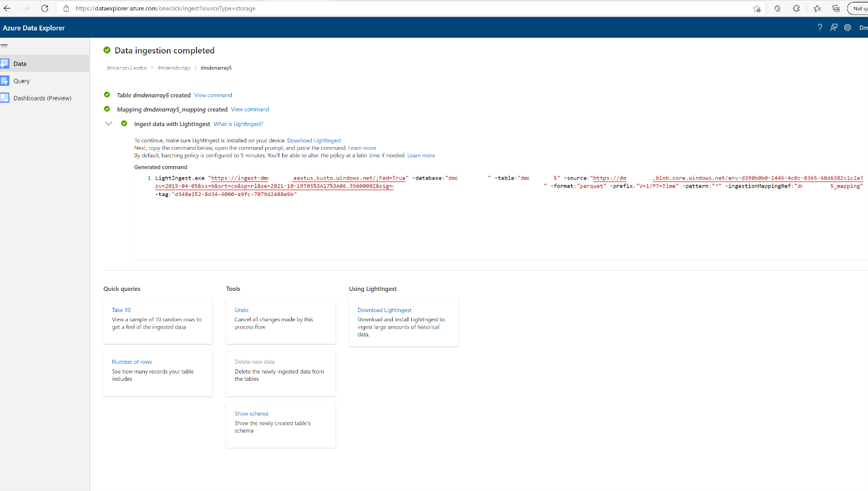Click the browser address bar URL
Screen dimensions: 868x491
click(x=165, y=9)
